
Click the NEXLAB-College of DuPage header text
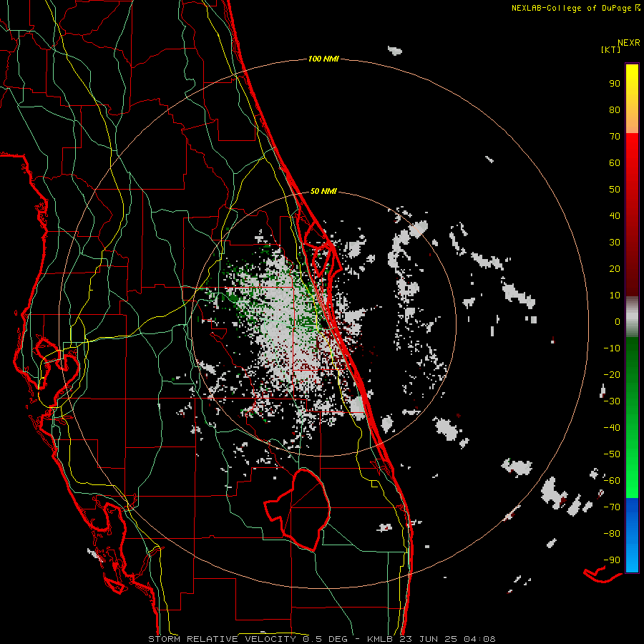click(575, 8)
